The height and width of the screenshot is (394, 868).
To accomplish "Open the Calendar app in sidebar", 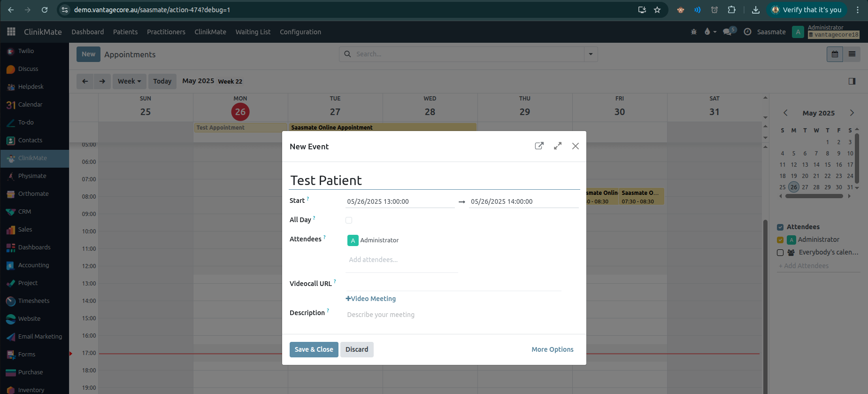I will [30, 105].
